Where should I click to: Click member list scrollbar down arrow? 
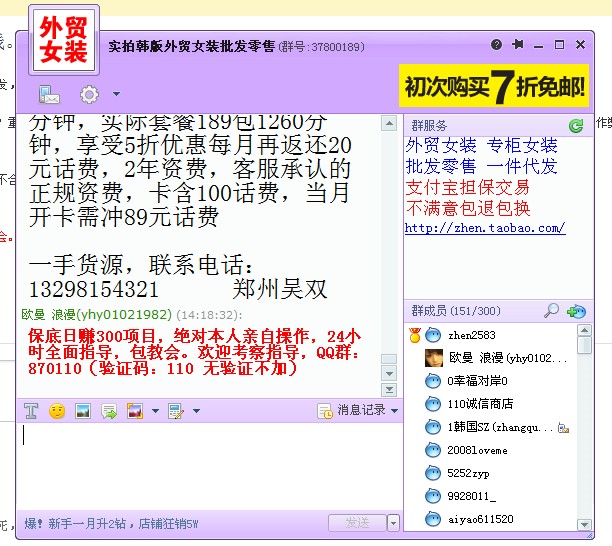pos(584,524)
